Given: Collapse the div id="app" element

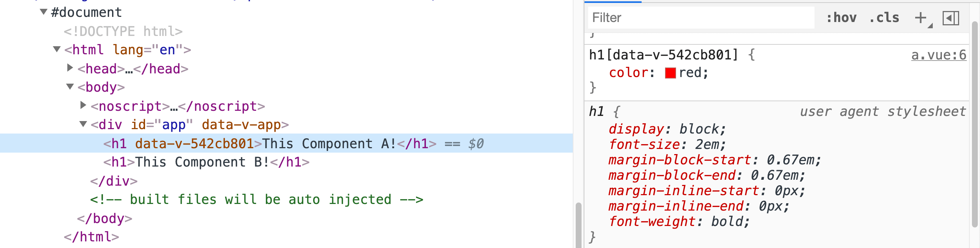Looking at the screenshot, I should [x=83, y=124].
